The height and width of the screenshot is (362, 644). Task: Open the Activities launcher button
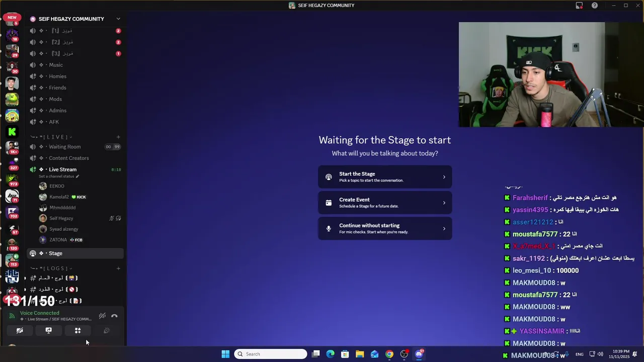[x=77, y=330]
